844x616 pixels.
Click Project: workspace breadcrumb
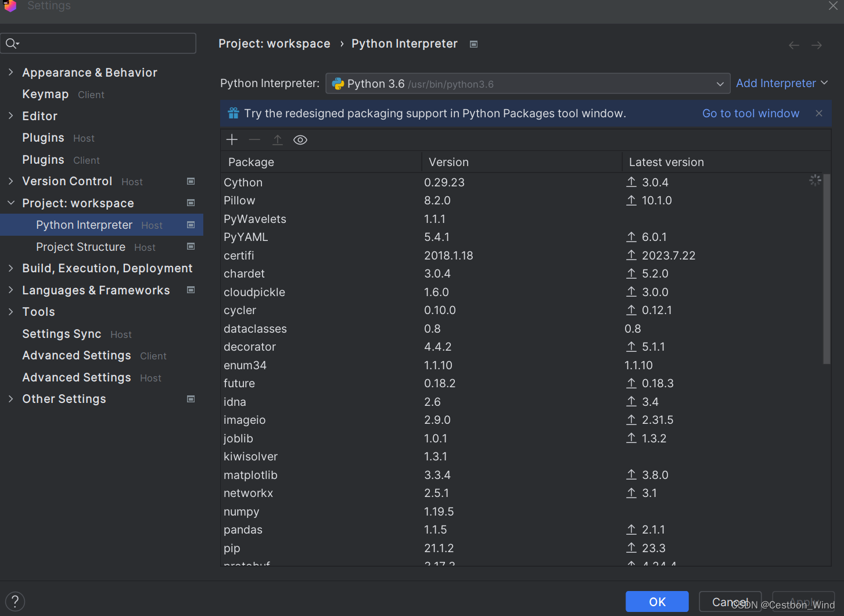[x=274, y=44]
